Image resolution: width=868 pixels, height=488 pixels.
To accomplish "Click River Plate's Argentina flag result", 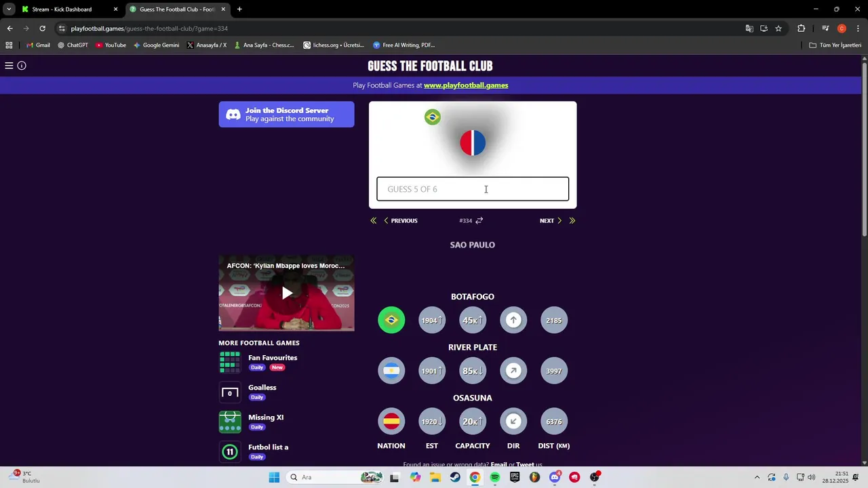I will [x=391, y=371].
